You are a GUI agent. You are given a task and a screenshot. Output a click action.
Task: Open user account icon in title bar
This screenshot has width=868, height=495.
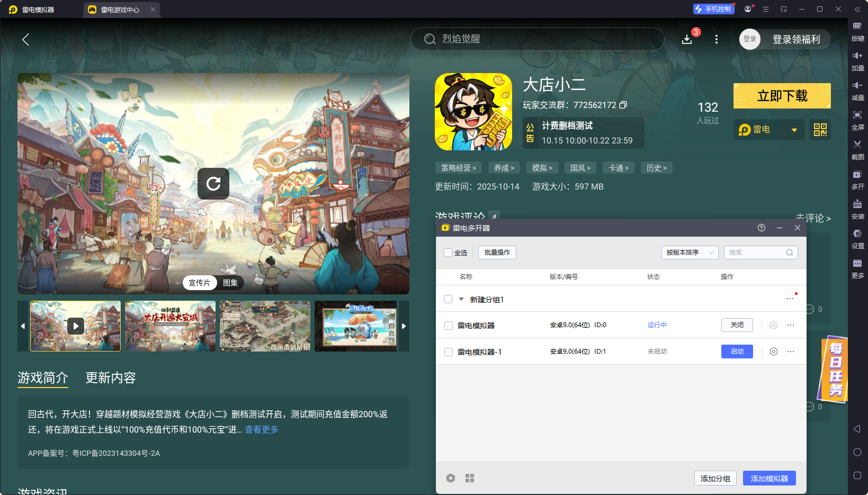[x=748, y=9]
